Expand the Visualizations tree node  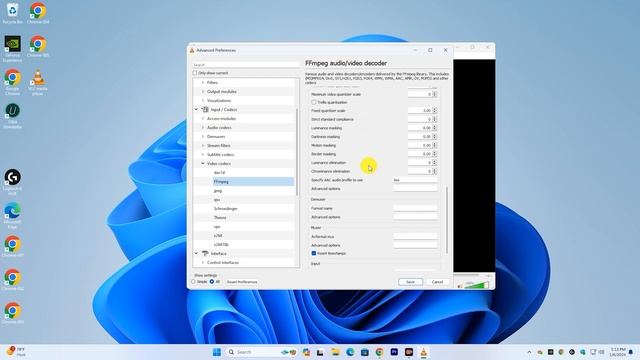tap(203, 100)
